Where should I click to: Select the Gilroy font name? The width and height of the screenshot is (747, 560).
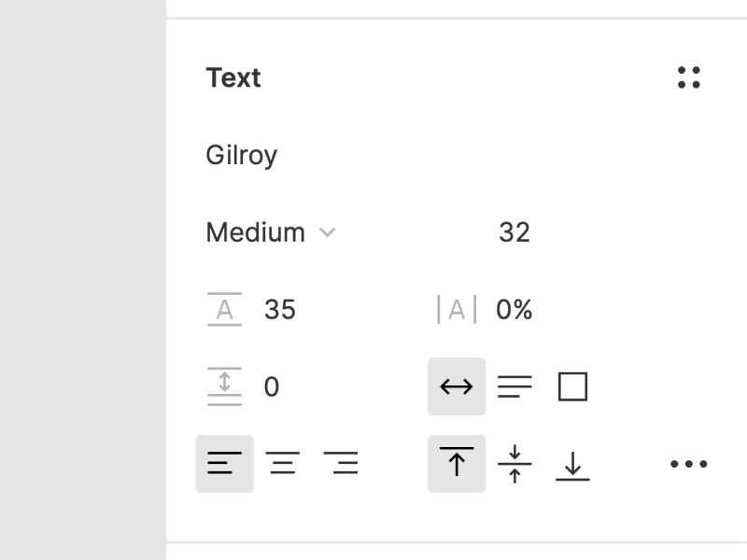tap(242, 155)
